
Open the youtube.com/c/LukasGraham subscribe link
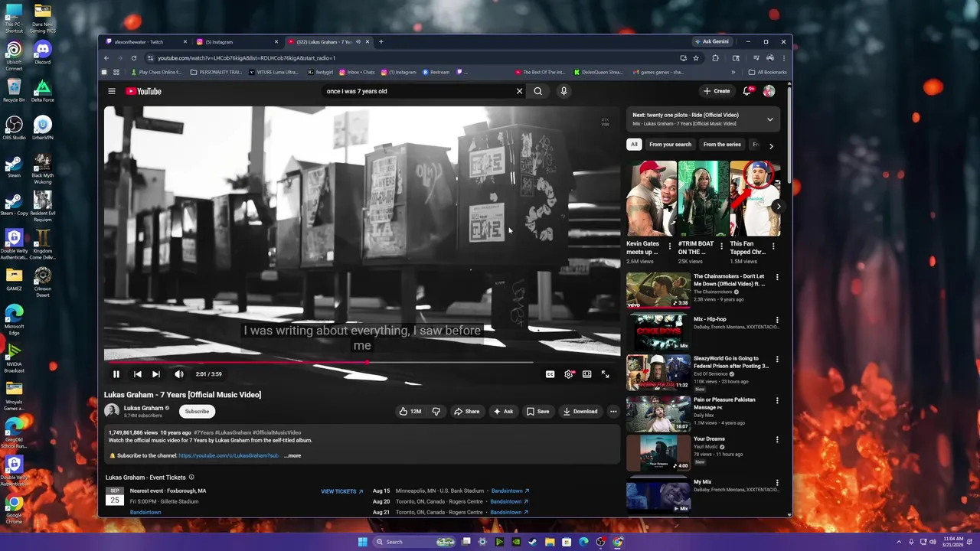tap(228, 455)
